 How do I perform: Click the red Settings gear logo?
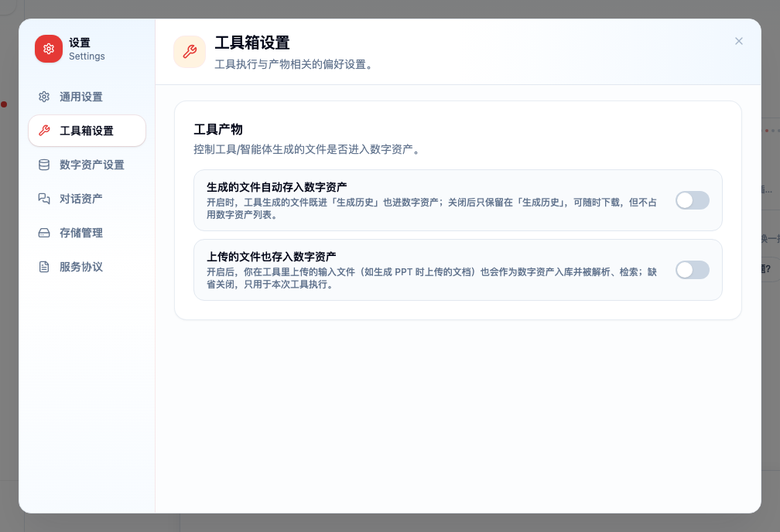(48, 49)
